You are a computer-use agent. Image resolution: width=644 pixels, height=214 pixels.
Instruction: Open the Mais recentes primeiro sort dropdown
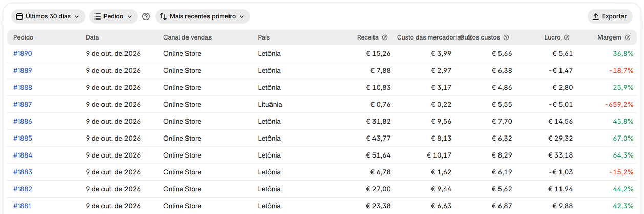point(202,16)
